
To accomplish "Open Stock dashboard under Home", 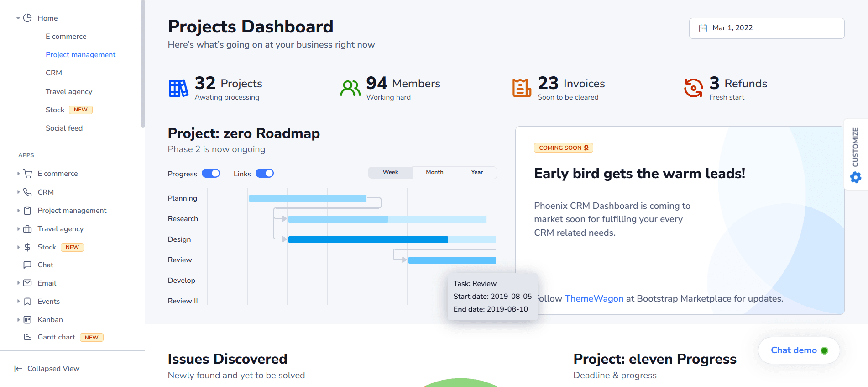I will tap(55, 110).
